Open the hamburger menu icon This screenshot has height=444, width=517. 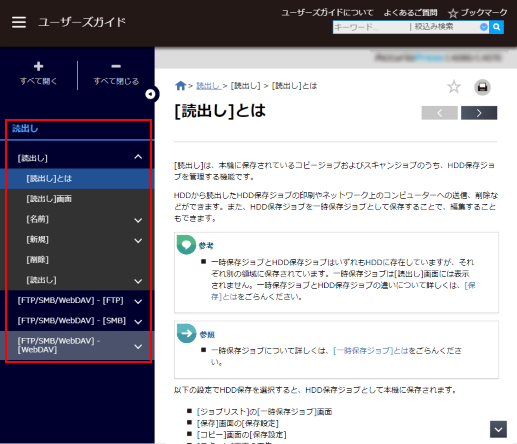tap(19, 22)
